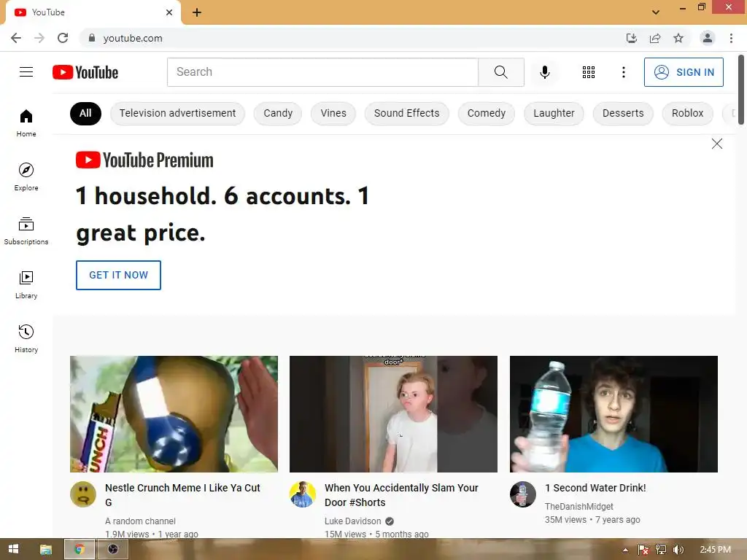747x560 pixels.
Task: Share this page icon
Action: 655,38
